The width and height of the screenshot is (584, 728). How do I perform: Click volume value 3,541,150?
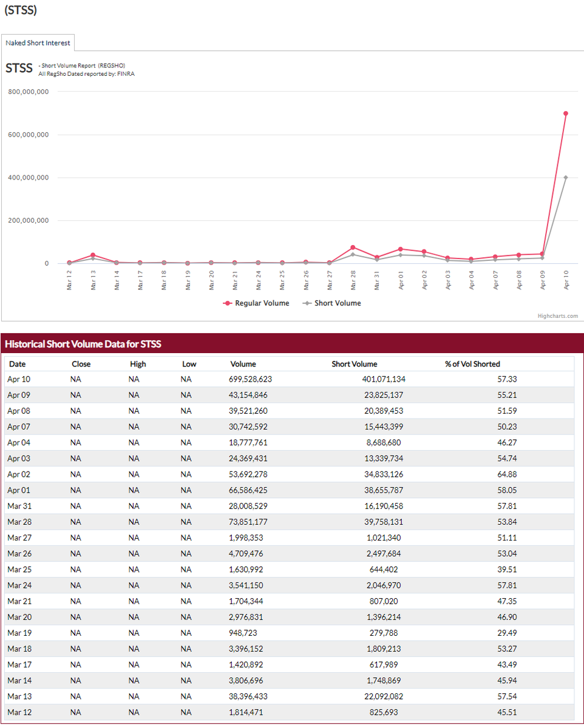[246, 585]
